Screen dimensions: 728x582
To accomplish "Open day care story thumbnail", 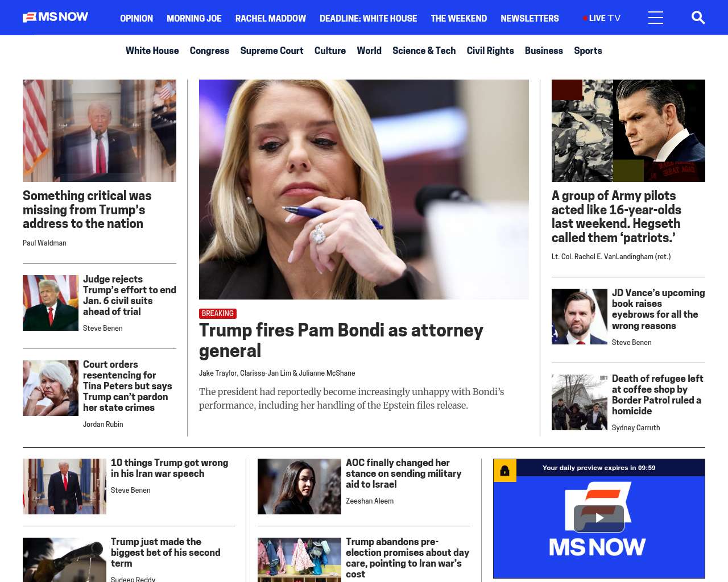I will 299,560.
